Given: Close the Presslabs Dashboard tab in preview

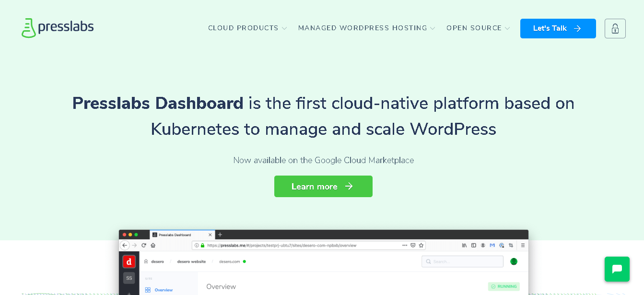Looking at the screenshot, I should pyautogui.click(x=210, y=235).
